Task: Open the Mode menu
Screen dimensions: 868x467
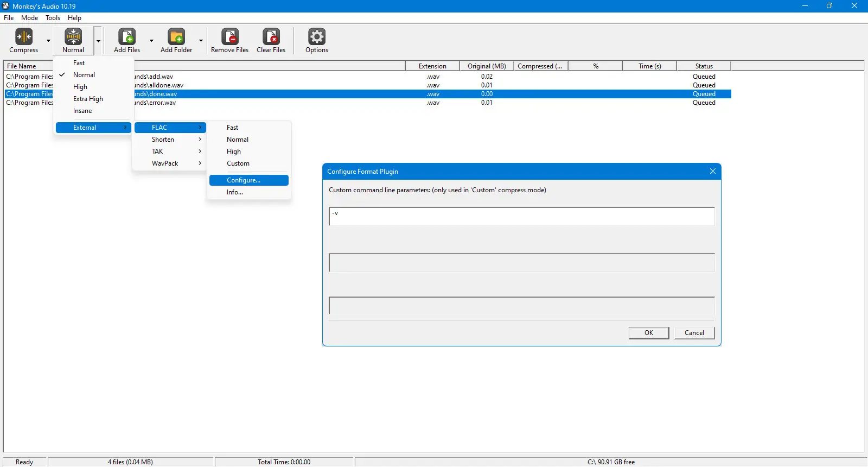Action: (x=30, y=18)
